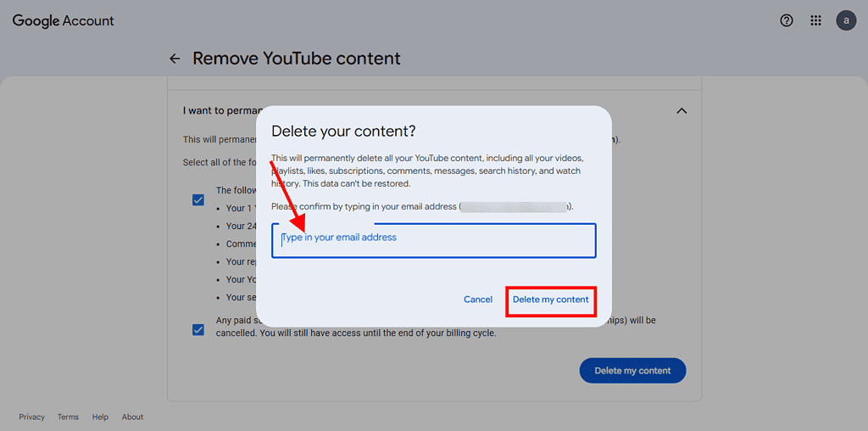
Task: Collapse the 'I want to permanently' section chevron
Action: [682, 111]
